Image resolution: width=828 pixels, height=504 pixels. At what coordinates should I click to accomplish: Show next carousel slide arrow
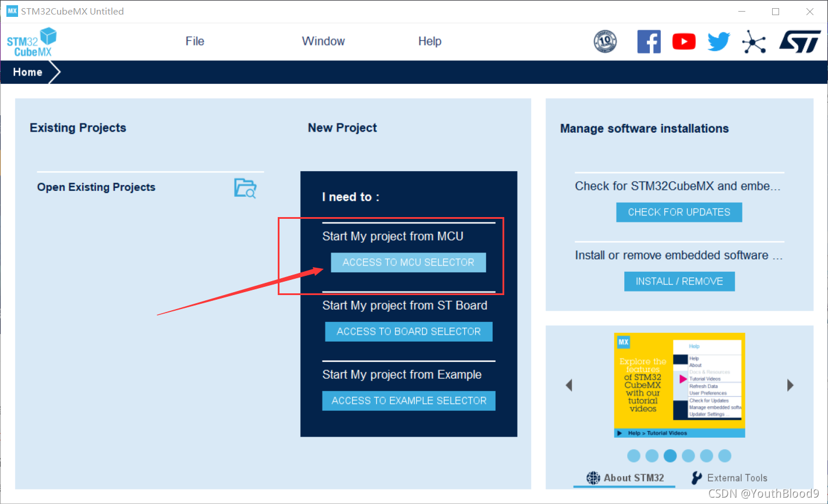pyautogui.click(x=790, y=385)
